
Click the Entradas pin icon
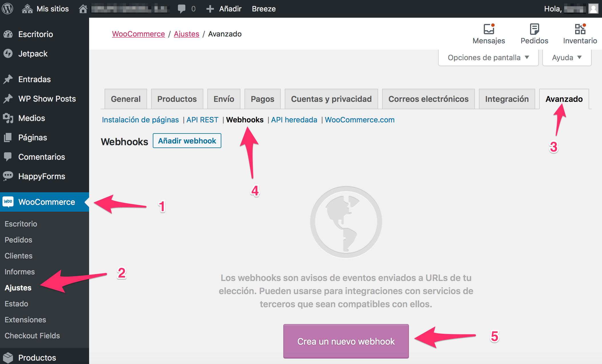coord(8,79)
